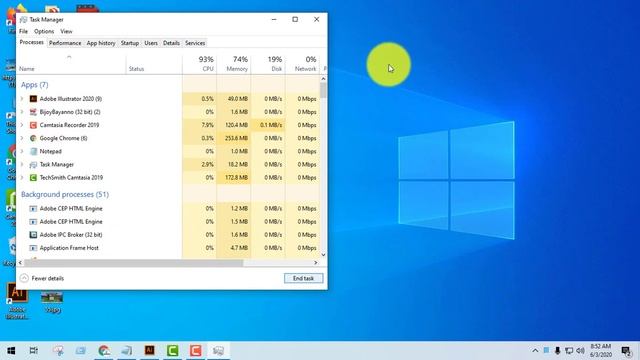
Task: Sort processes by Disk column
Action: coord(268,64)
